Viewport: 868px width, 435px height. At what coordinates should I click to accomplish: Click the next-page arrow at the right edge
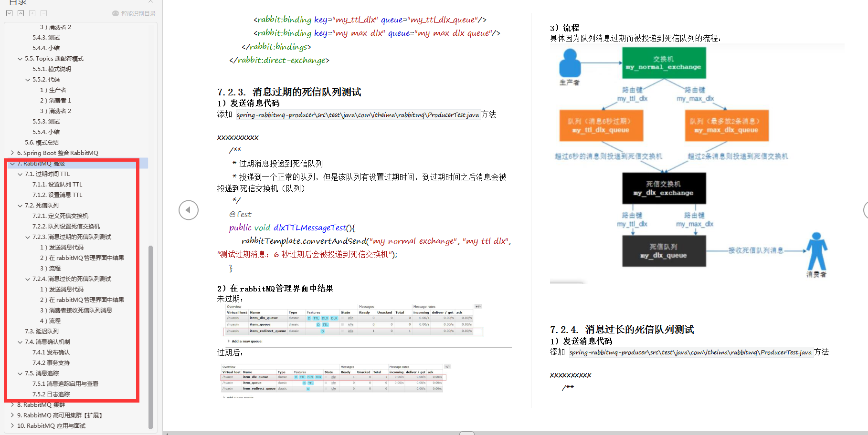pos(865,210)
